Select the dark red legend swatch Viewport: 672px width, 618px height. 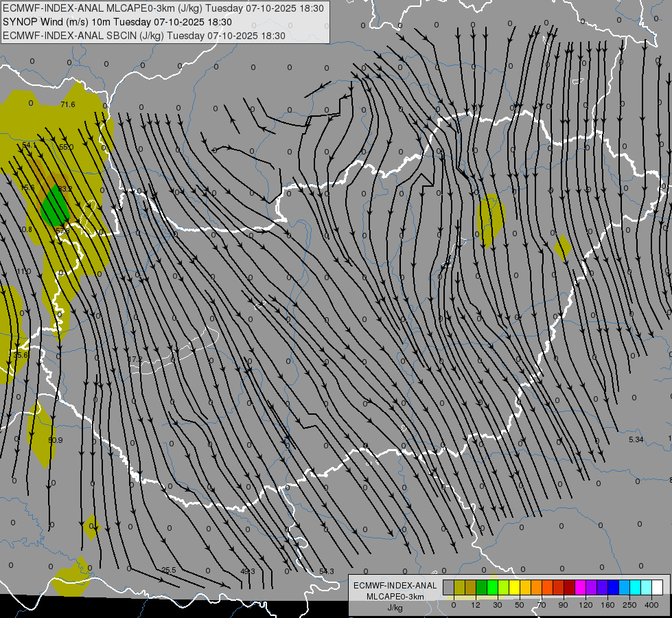click(569, 587)
